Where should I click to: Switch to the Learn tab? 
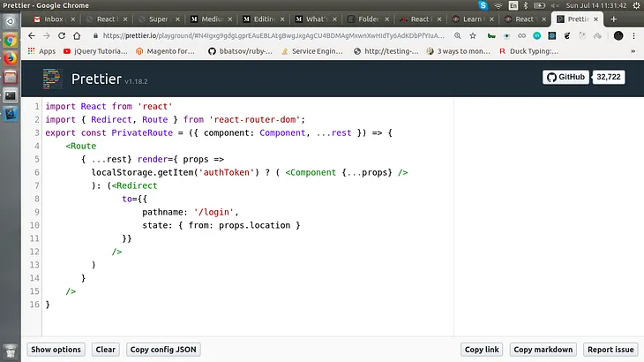pyautogui.click(x=473, y=19)
